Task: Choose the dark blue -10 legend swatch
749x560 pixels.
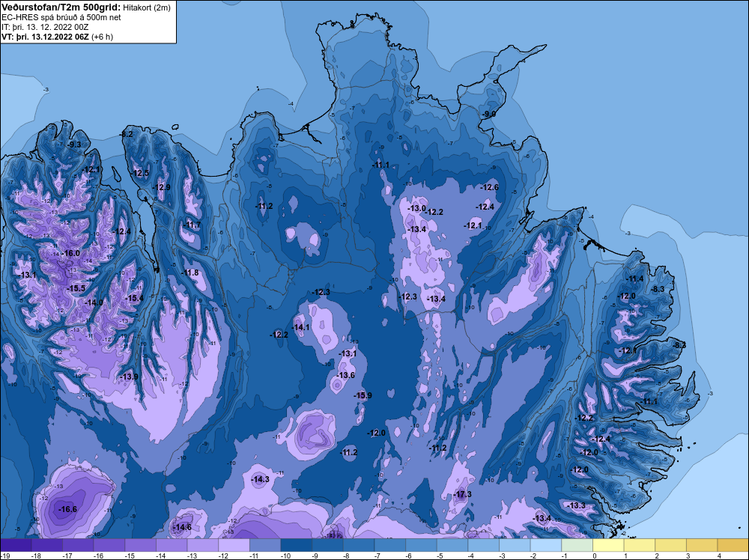Action: (296, 545)
